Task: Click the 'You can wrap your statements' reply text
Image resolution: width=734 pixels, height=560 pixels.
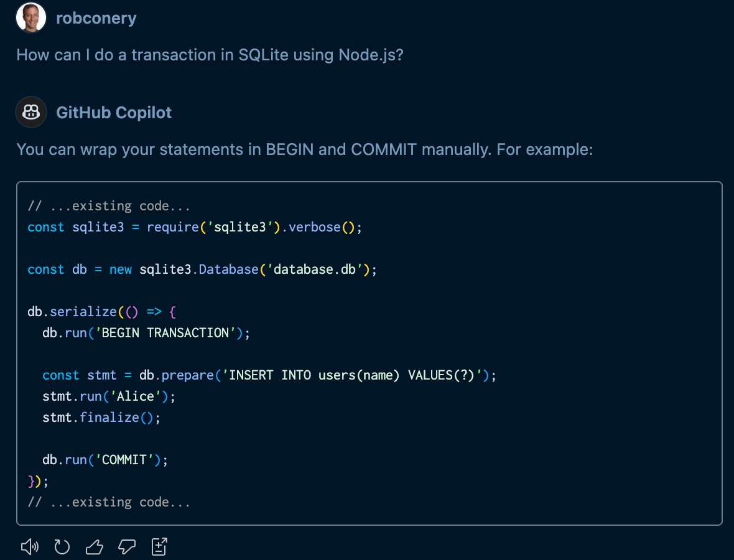Action: tap(305, 149)
